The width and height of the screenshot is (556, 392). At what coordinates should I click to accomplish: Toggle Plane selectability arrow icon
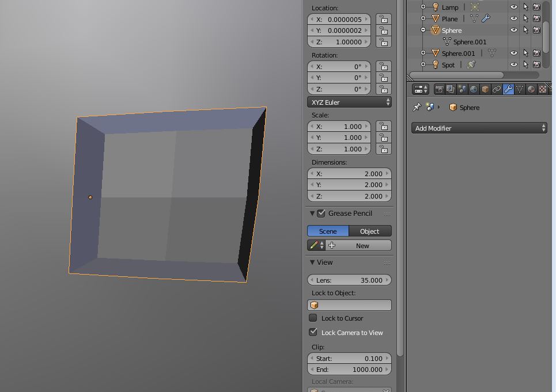pyautogui.click(x=525, y=18)
